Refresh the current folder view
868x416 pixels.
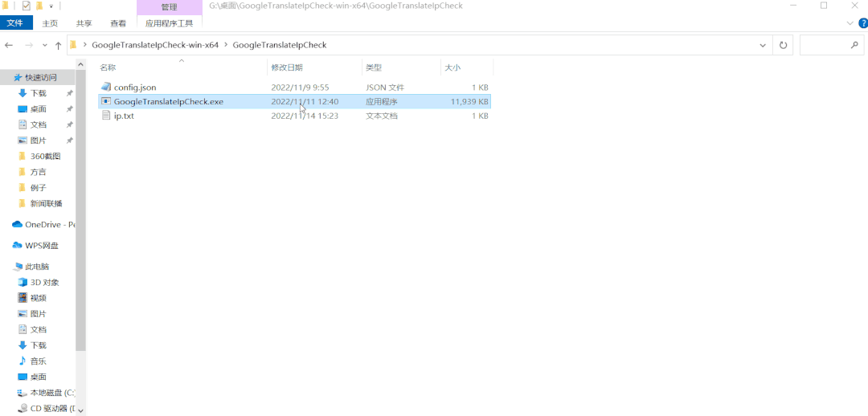[x=784, y=45]
